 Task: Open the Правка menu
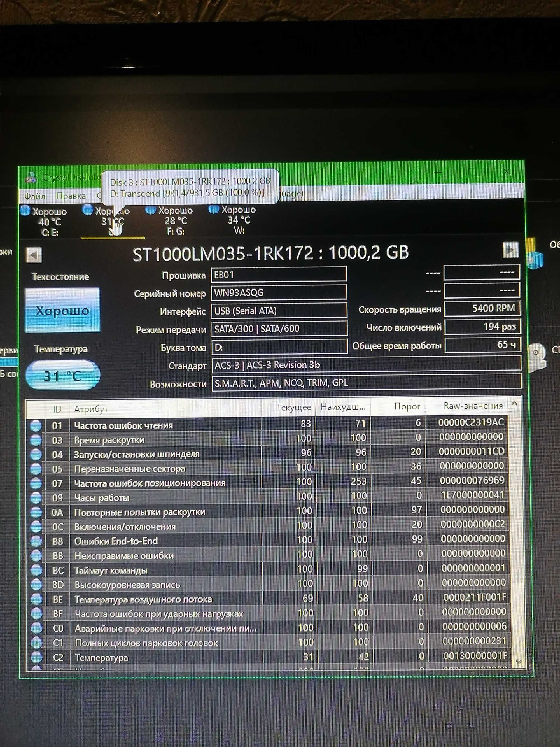(71, 196)
